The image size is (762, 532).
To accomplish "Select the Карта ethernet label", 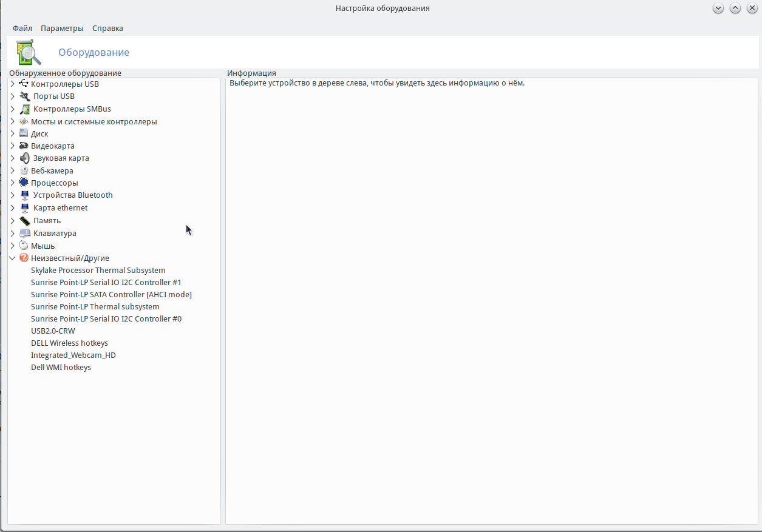I will coord(61,207).
